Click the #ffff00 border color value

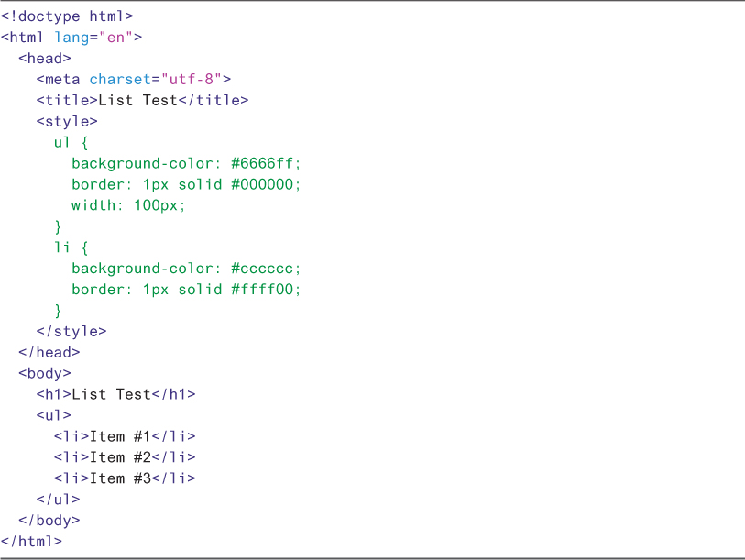coord(265,290)
